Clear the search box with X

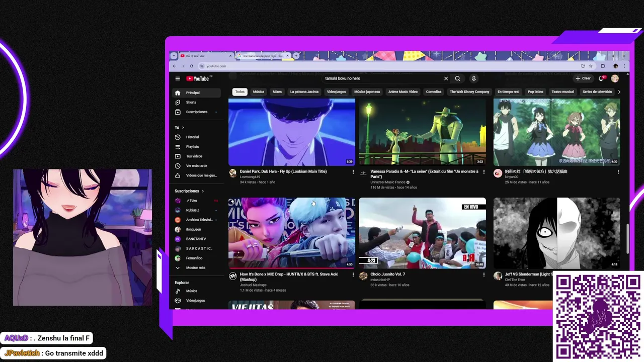[446, 78]
